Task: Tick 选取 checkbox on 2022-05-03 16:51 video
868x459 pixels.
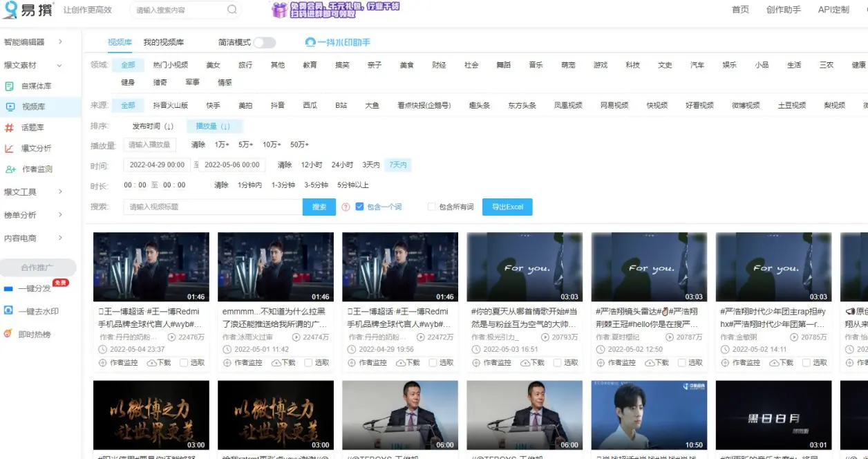Action: 557,362
